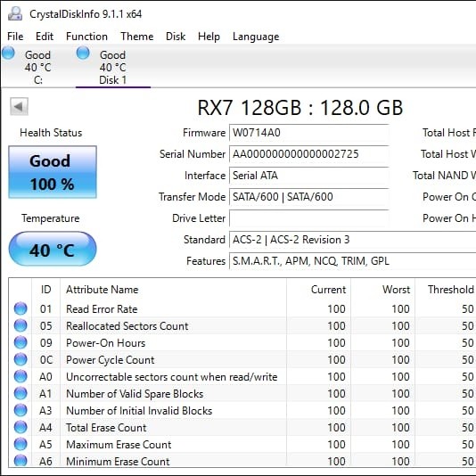Click the 40 °C temperature button
Image resolution: width=476 pixels, height=476 pixels.
pos(53,249)
